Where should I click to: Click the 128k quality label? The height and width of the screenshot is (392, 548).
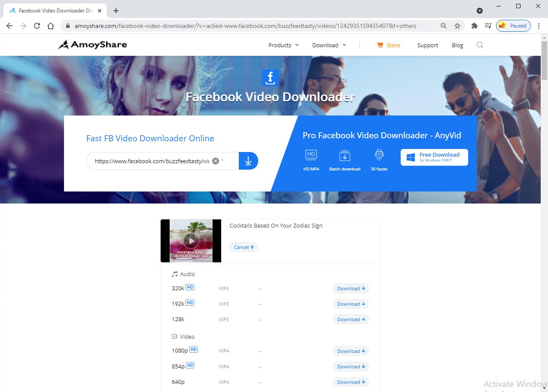coord(178,319)
